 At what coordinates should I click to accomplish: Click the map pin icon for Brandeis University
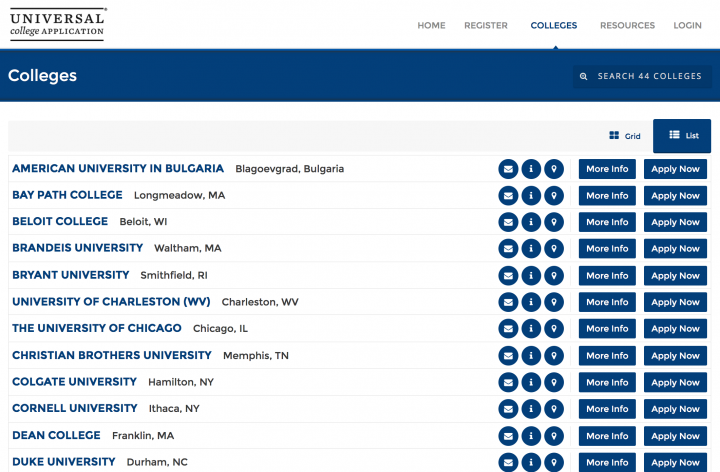(x=554, y=249)
